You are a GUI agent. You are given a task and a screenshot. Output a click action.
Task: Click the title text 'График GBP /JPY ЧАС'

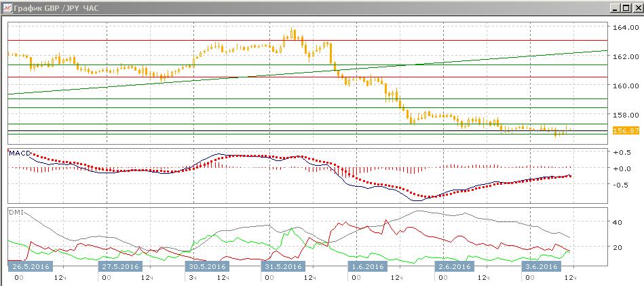pyautogui.click(x=56, y=7)
